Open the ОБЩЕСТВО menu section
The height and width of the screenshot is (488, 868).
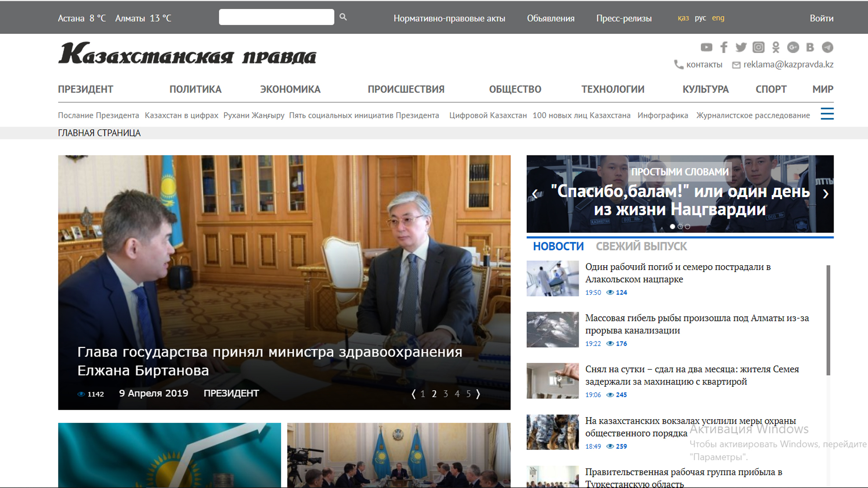pos(515,89)
